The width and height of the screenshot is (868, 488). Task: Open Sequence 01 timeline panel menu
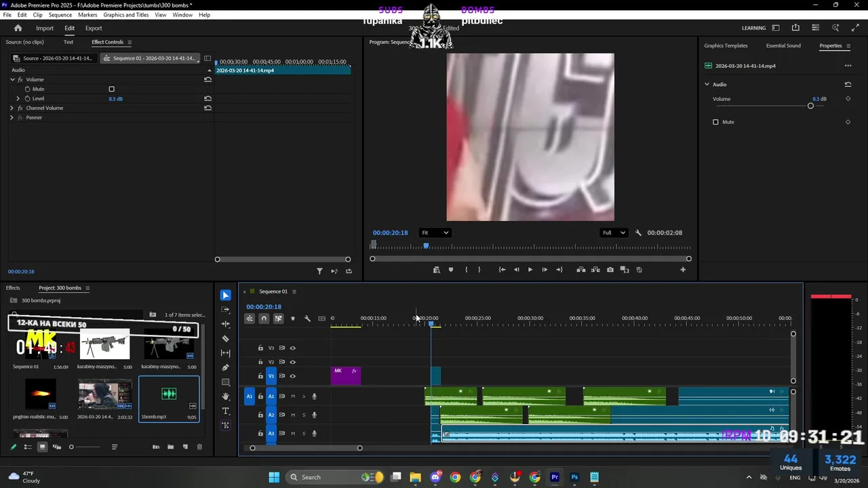[x=294, y=291]
